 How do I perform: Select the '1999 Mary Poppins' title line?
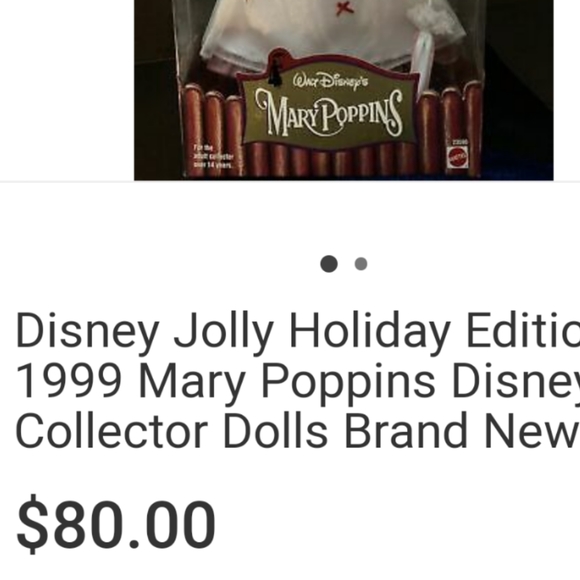click(x=297, y=381)
